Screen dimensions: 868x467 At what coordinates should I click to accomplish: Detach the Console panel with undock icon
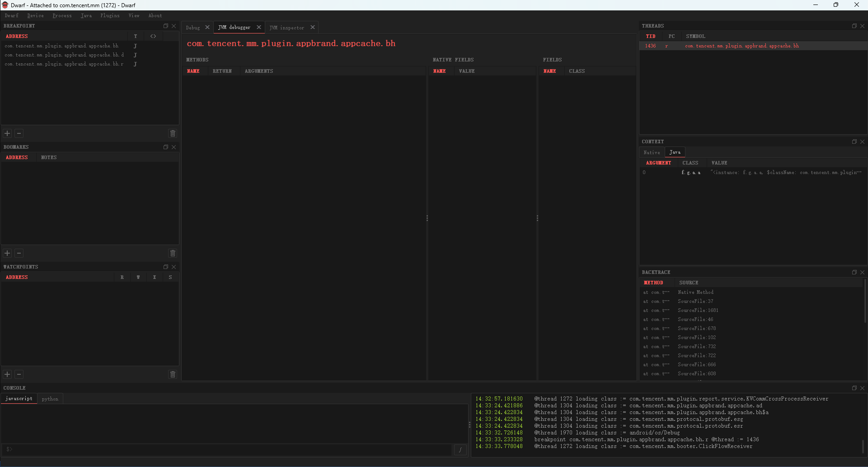[854, 388]
